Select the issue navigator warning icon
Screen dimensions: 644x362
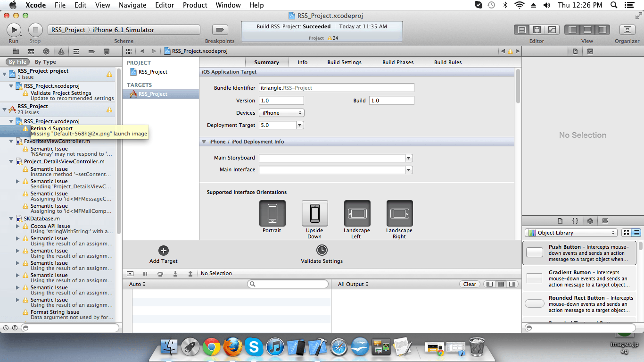click(x=61, y=51)
